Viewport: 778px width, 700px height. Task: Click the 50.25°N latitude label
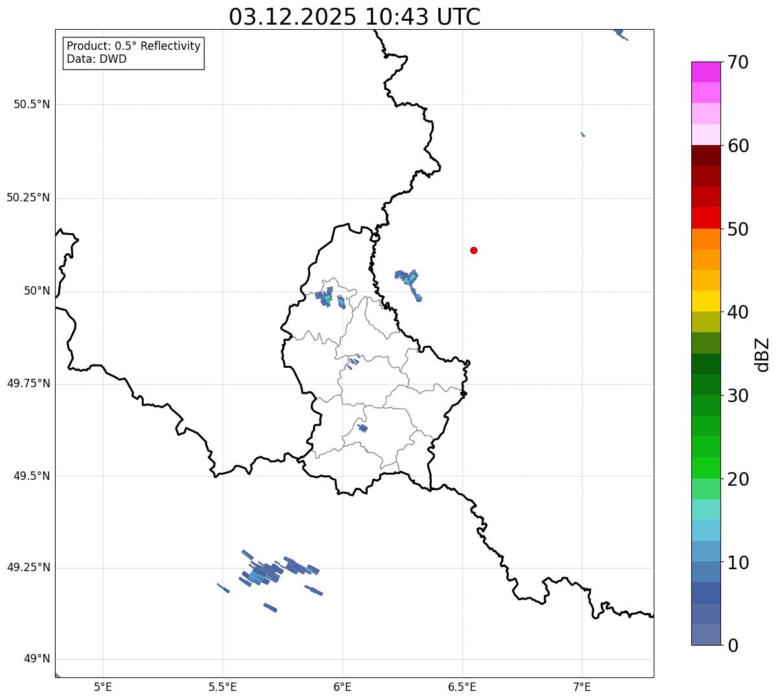pyautogui.click(x=28, y=198)
